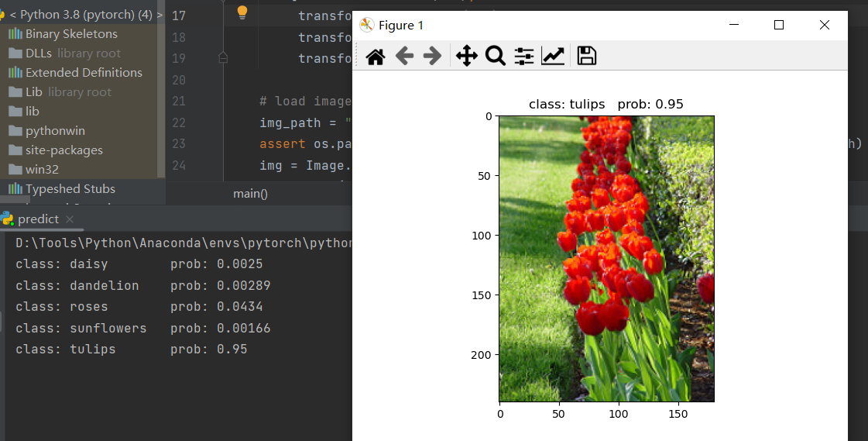Image resolution: width=868 pixels, height=441 pixels.
Task: Activate the Pan axes tool
Action: point(467,56)
